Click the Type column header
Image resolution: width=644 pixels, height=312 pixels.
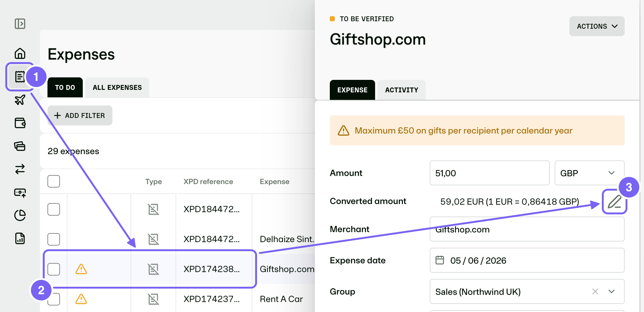(153, 182)
